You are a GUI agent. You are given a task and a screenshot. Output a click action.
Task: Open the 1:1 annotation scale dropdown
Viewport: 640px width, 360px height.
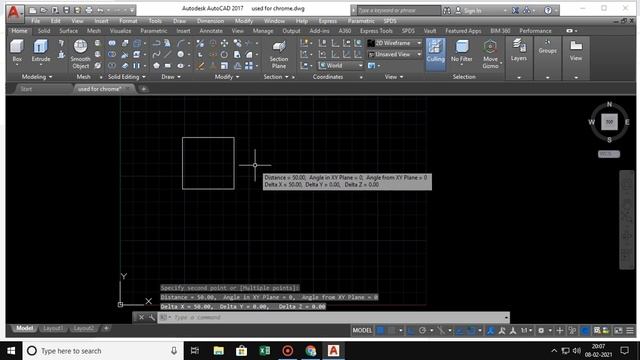526,330
